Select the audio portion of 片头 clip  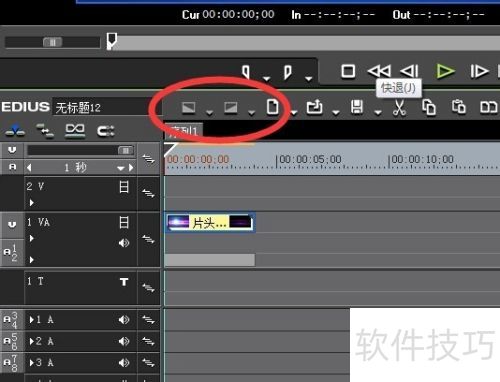click(210, 260)
